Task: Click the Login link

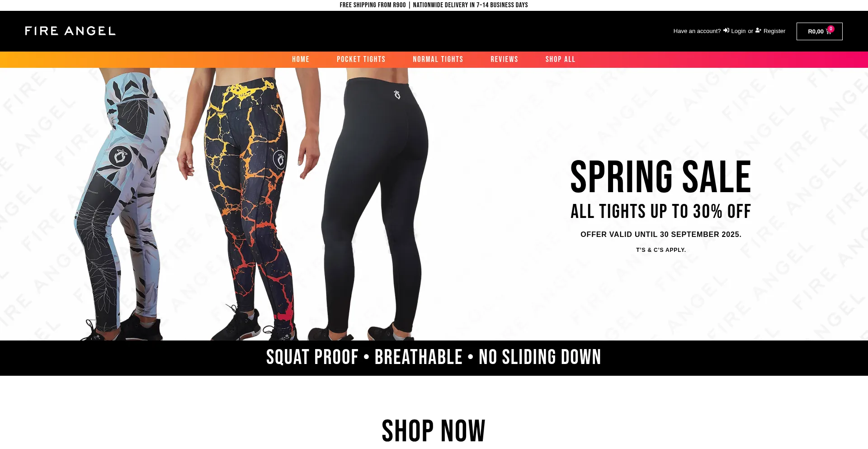Action: click(x=738, y=31)
